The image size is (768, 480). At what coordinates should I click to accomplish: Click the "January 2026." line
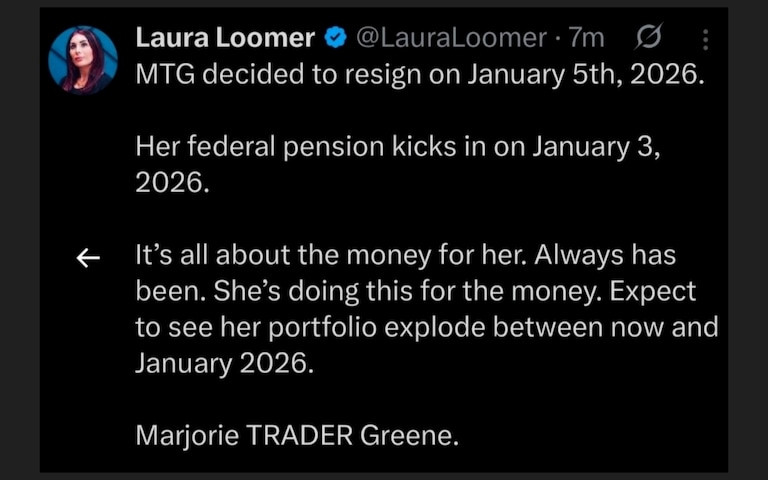224,364
